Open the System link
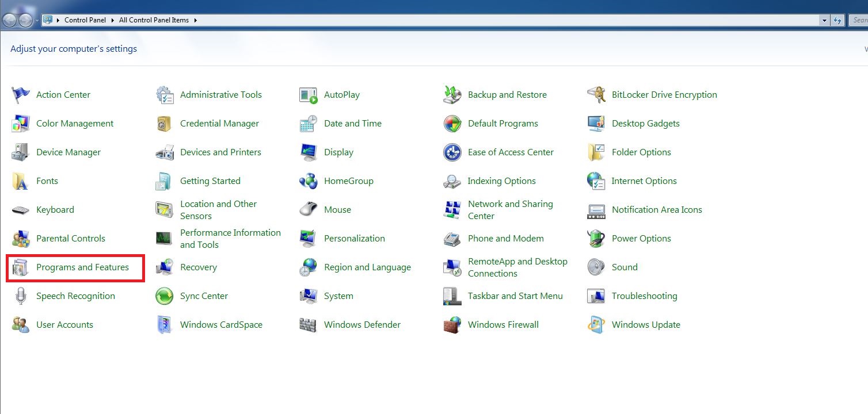Image resolution: width=868 pixels, height=414 pixels. pyautogui.click(x=338, y=296)
